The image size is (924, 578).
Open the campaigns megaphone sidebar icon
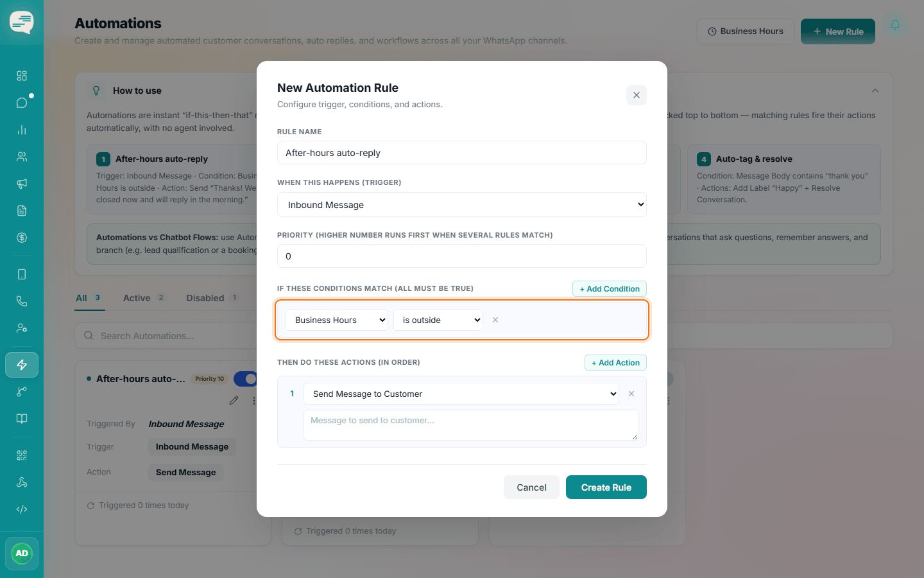click(22, 184)
